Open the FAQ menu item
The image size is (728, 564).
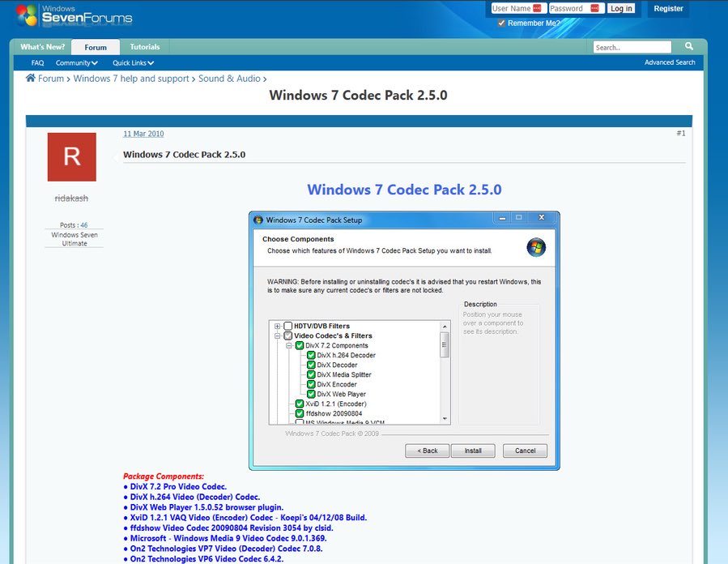point(37,62)
